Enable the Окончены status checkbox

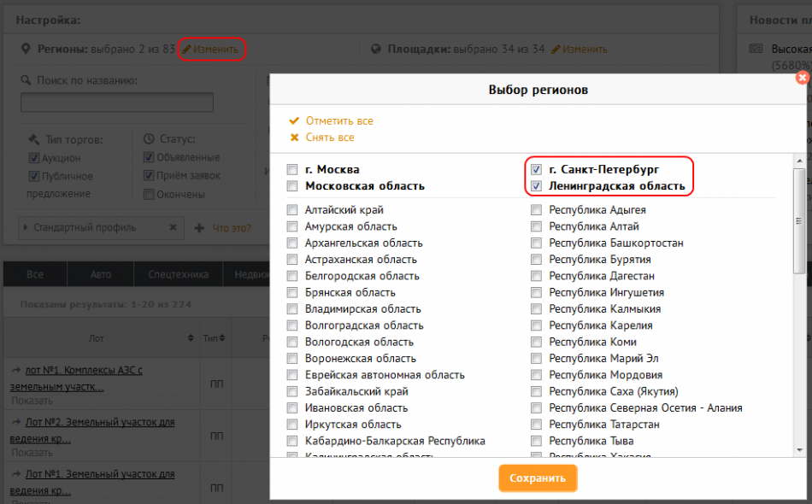point(149,194)
